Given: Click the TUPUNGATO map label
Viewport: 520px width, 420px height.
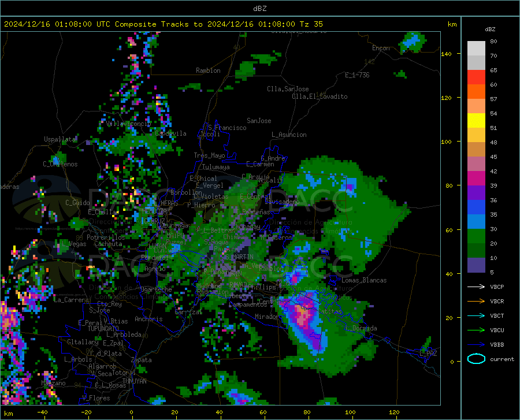Looking at the screenshot, I should pos(103,329).
